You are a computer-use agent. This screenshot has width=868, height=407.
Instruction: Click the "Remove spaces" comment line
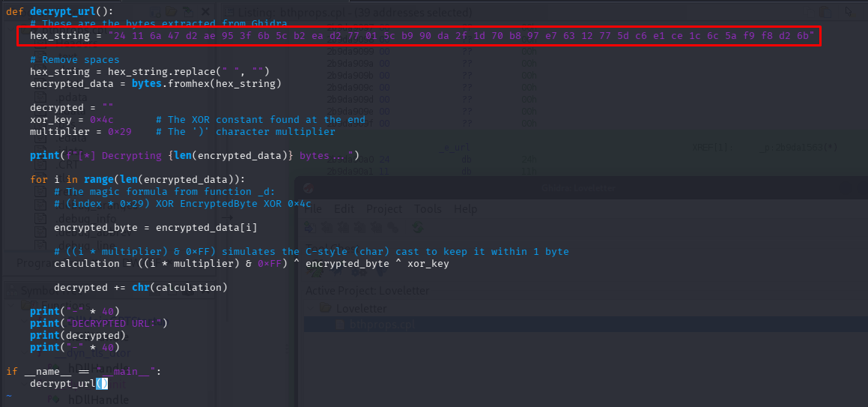point(74,60)
